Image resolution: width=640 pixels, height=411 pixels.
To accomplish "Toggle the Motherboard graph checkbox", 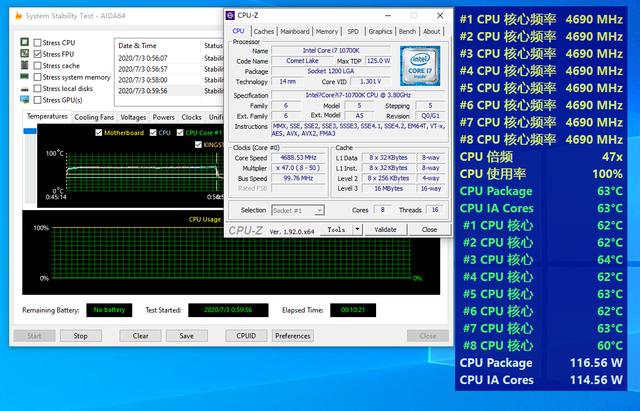I will coord(98,133).
